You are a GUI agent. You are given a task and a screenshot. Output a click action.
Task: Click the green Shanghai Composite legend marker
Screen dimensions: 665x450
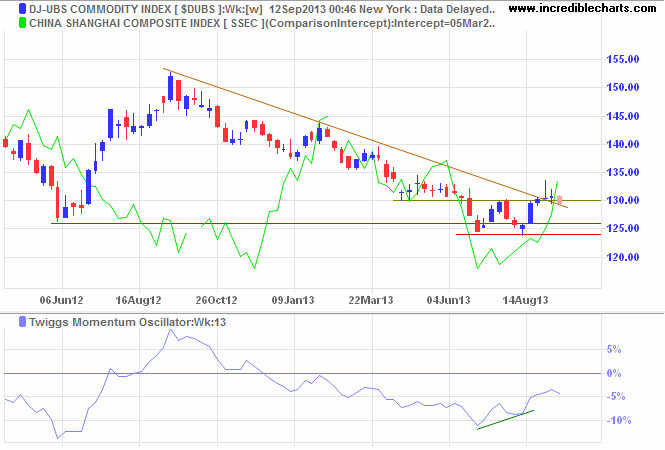tap(22, 23)
